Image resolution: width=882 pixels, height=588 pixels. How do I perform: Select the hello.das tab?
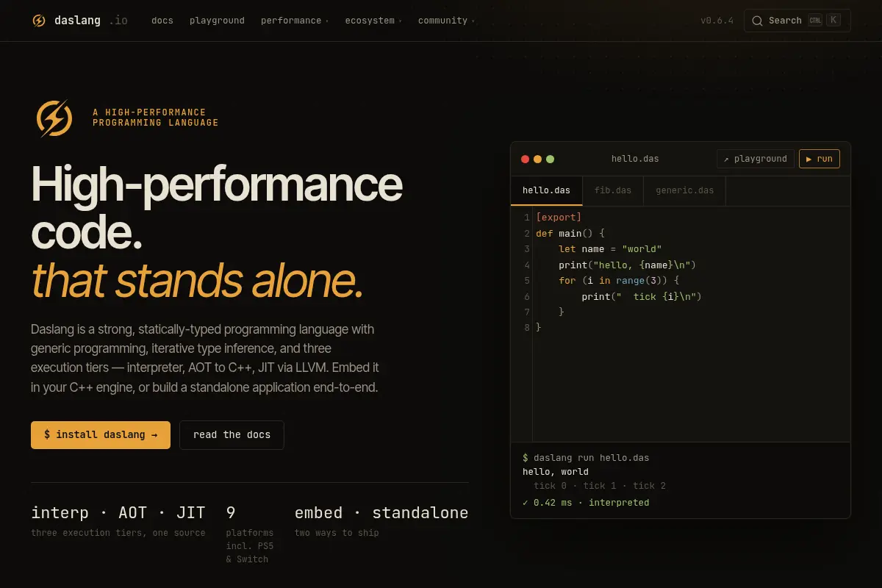pyautogui.click(x=546, y=190)
